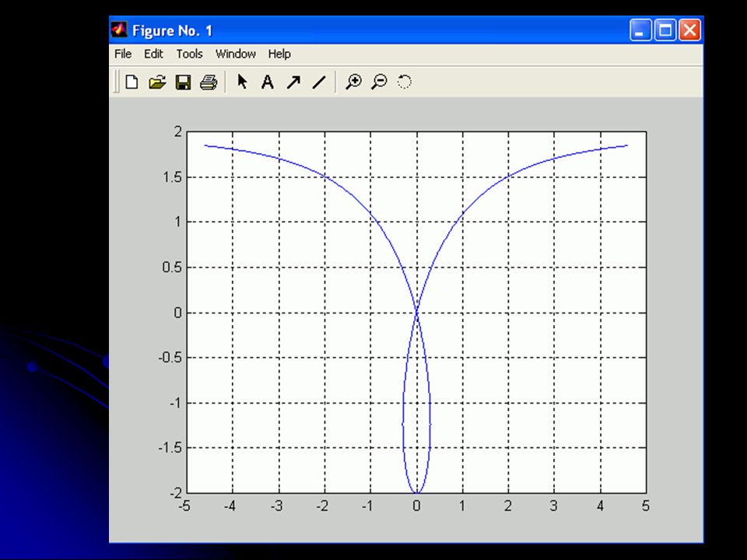Maximize the Figure No. 1 window
Viewport: 747px width, 560px height.
click(x=665, y=30)
